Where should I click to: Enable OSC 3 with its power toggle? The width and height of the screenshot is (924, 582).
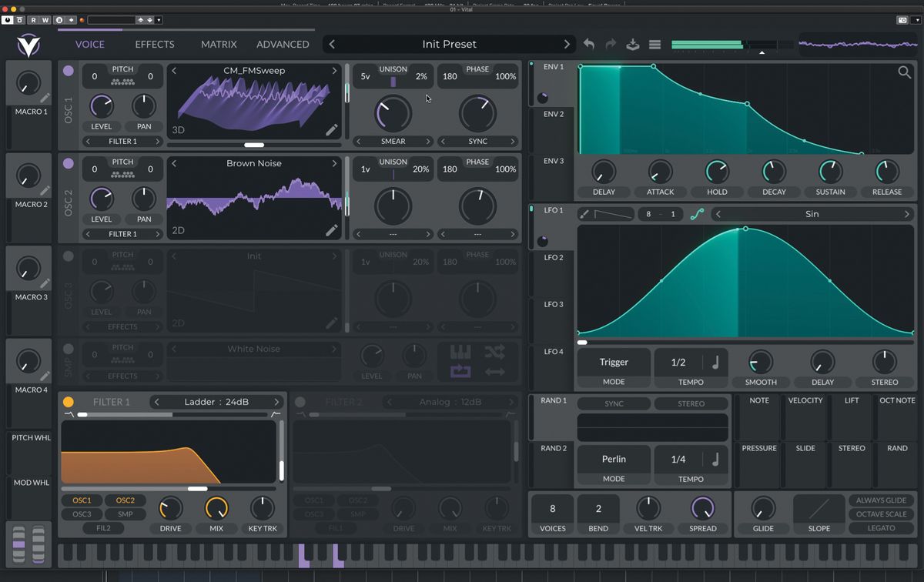point(68,256)
